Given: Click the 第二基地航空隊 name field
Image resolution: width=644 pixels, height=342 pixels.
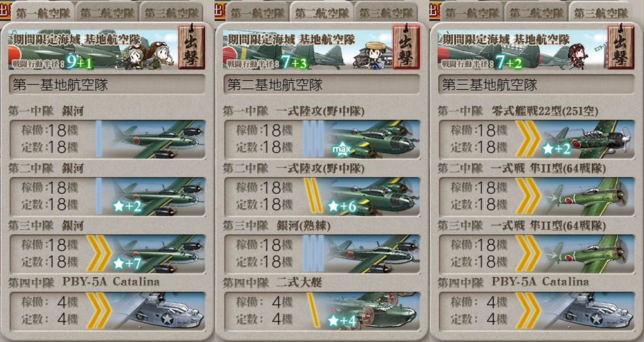Looking at the screenshot, I should pyautogui.click(x=322, y=85).
